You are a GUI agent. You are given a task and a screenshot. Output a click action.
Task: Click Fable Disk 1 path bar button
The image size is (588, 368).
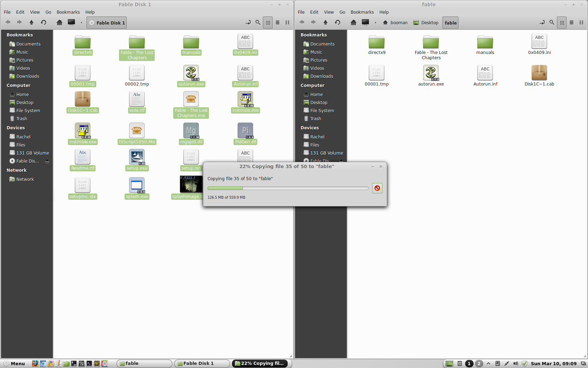[x=107, y=23]
